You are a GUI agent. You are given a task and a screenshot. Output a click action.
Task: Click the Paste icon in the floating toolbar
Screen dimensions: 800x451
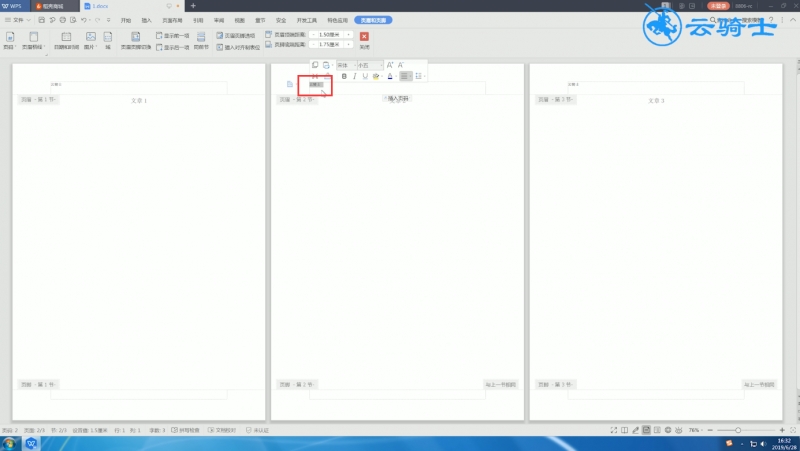[x=326, y=65]
